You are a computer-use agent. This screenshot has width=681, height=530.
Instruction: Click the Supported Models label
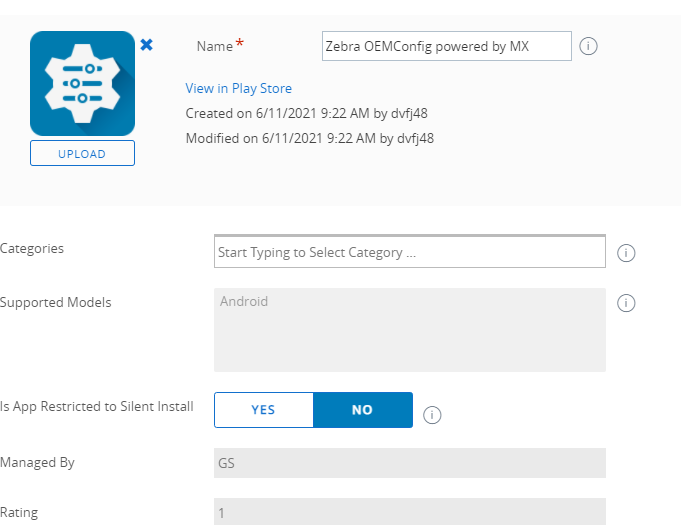pyautogui.click(x=56, y=302)
